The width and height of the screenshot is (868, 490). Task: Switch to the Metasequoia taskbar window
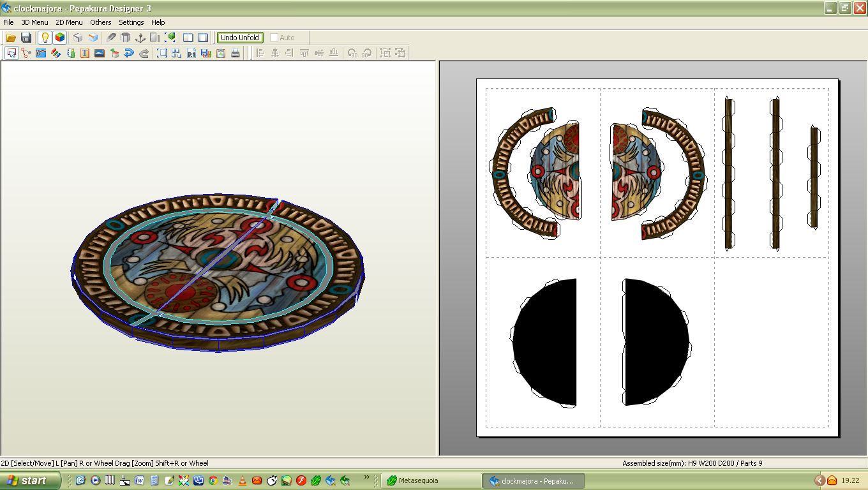tap(431, 480)
